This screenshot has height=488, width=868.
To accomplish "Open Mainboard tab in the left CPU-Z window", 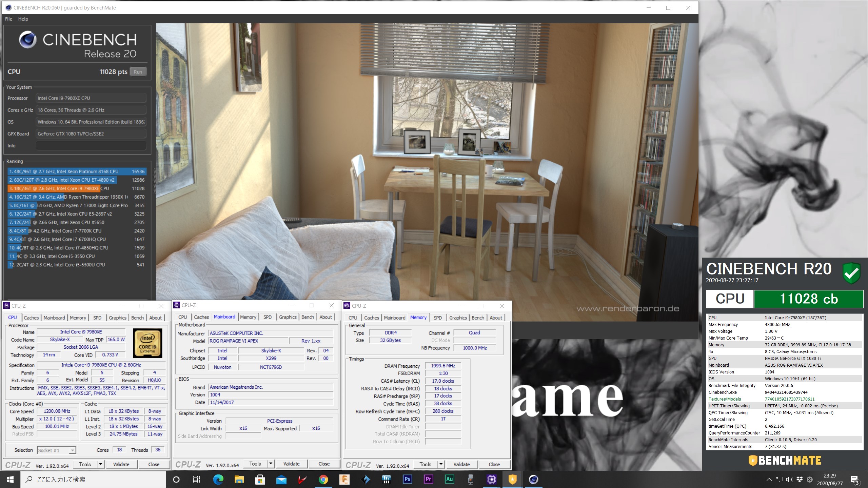I will (x=54, y=318).
